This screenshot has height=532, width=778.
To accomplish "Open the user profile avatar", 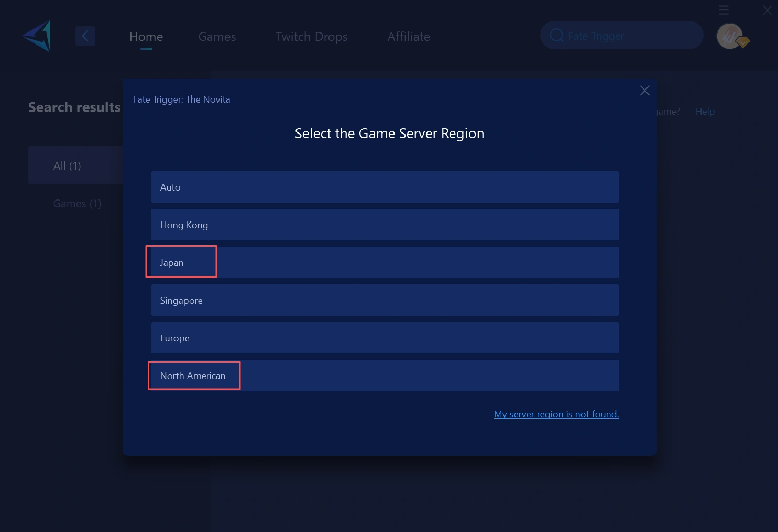I will (730, 36).
